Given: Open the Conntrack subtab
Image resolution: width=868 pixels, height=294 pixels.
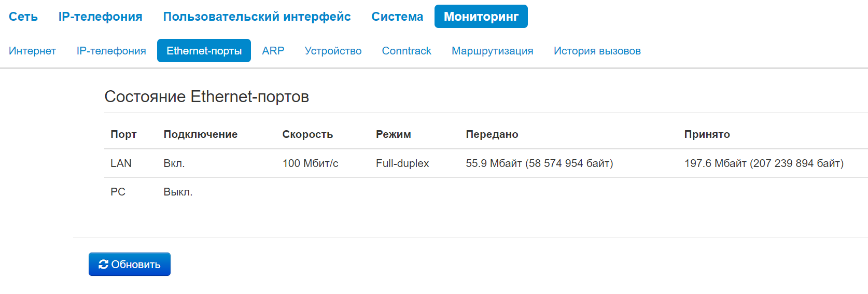Looking at the screenshot, I should click(407, 51).
